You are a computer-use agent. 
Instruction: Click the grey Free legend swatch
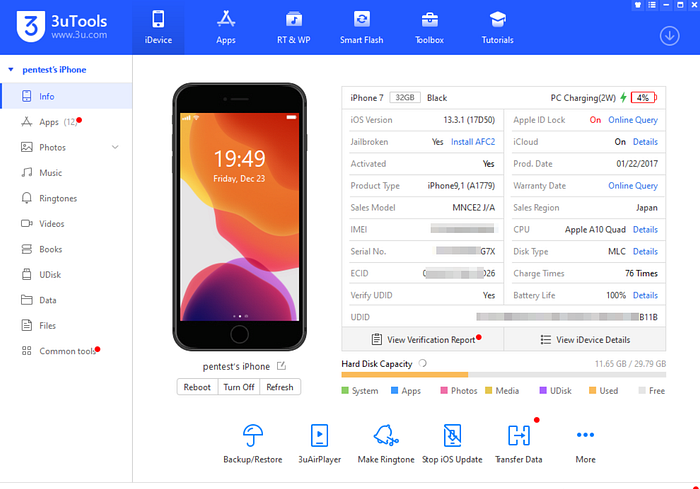tap(642, 390)
